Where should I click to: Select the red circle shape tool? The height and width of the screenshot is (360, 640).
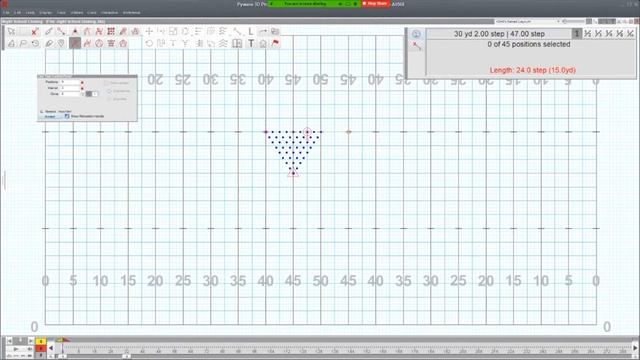99,43
